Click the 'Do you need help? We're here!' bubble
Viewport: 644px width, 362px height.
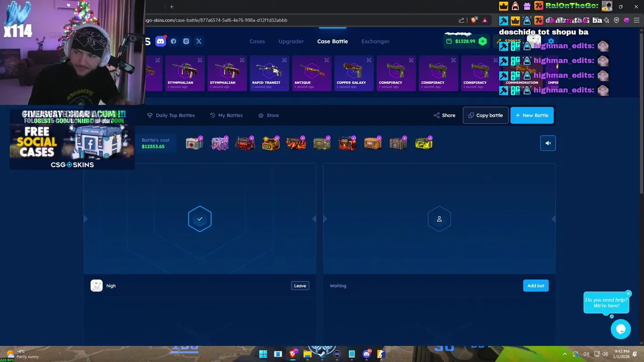point(606,303)
